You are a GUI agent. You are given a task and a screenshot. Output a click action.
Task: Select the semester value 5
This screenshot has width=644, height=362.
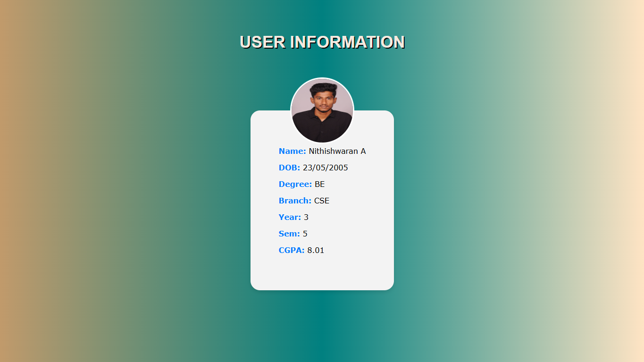[x=305, y=234]
